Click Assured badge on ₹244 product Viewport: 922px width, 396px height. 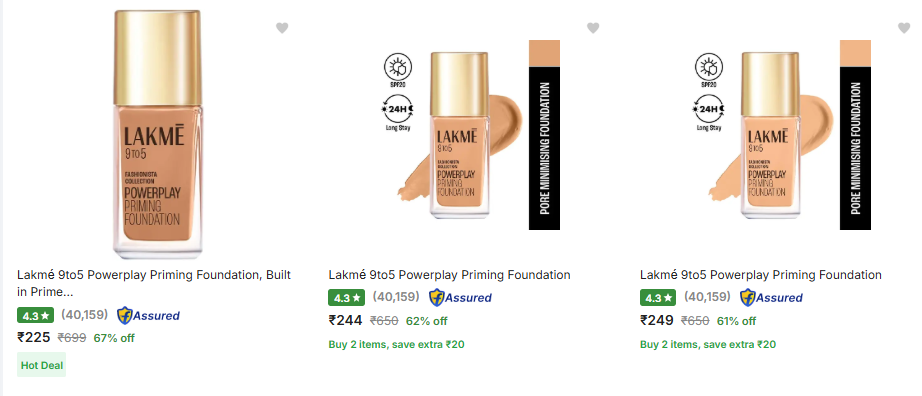point(460,298)
